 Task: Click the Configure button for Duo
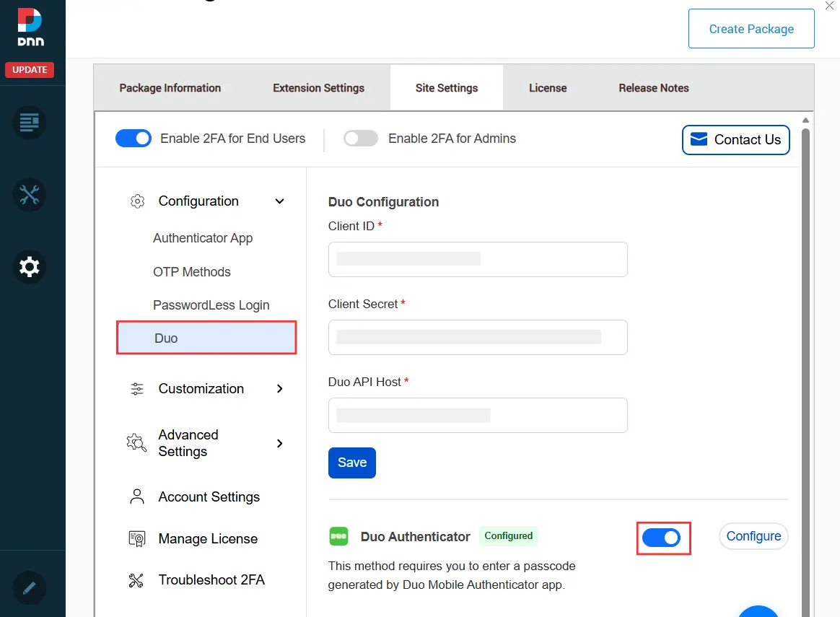pyautogui.click(x=753, y=536)
